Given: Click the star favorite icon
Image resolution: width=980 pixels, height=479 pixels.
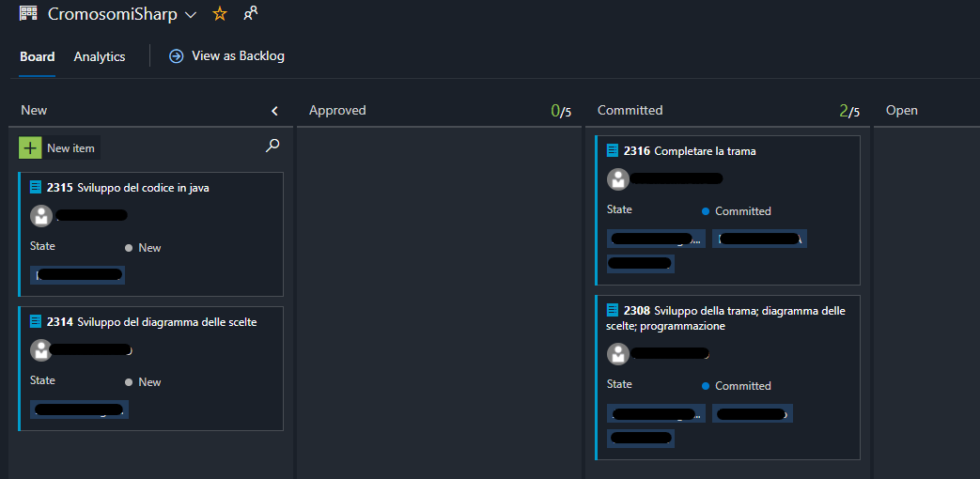Looking at the screenshot, I should (219, 14).
